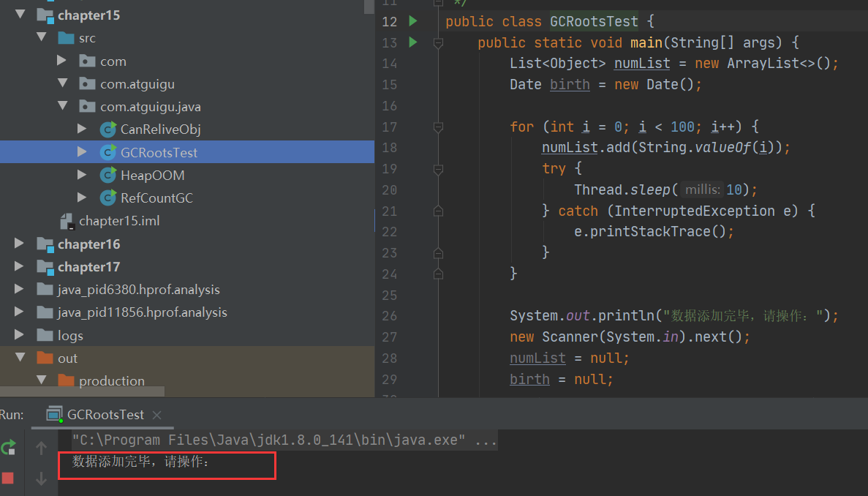
Task: Fold the for loop at line 17
Action: pyautogui.click(x=438, y=127)
